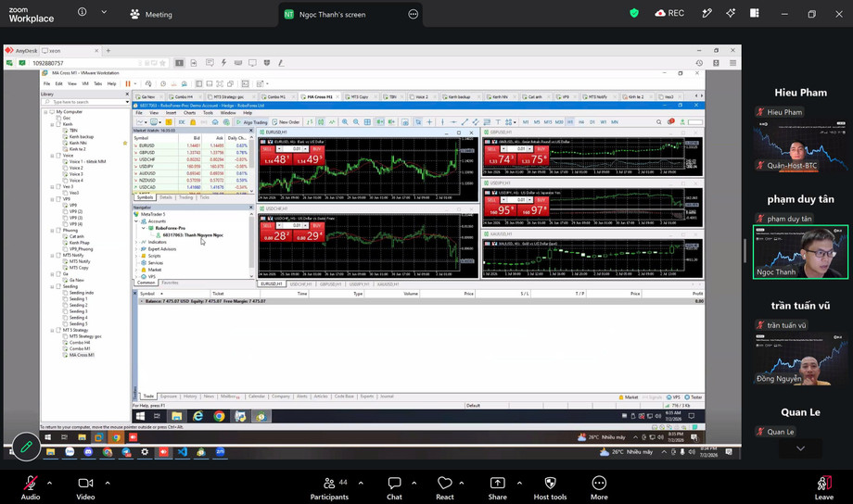Select the trendline drawing tool
The image size is (853, 504).
pos(465,122)
